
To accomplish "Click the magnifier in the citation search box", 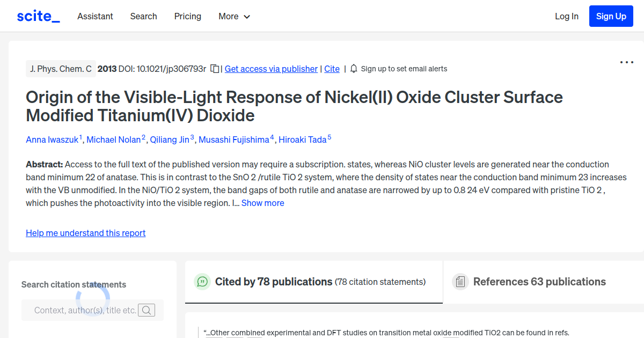I will pos(146,310).
